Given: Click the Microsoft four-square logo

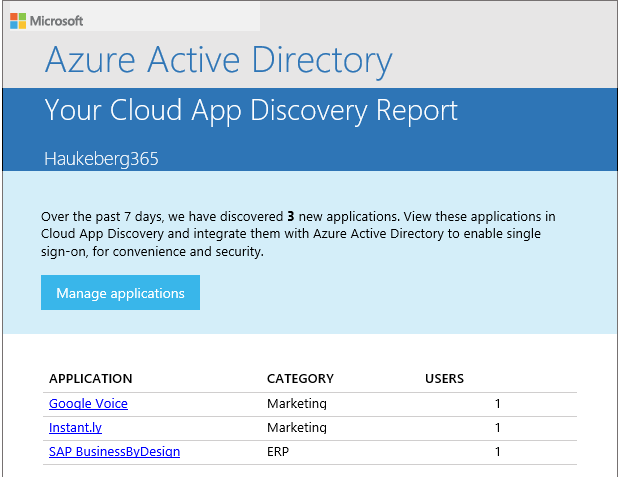Looking at the screenshot, I should tap(18, 20).
